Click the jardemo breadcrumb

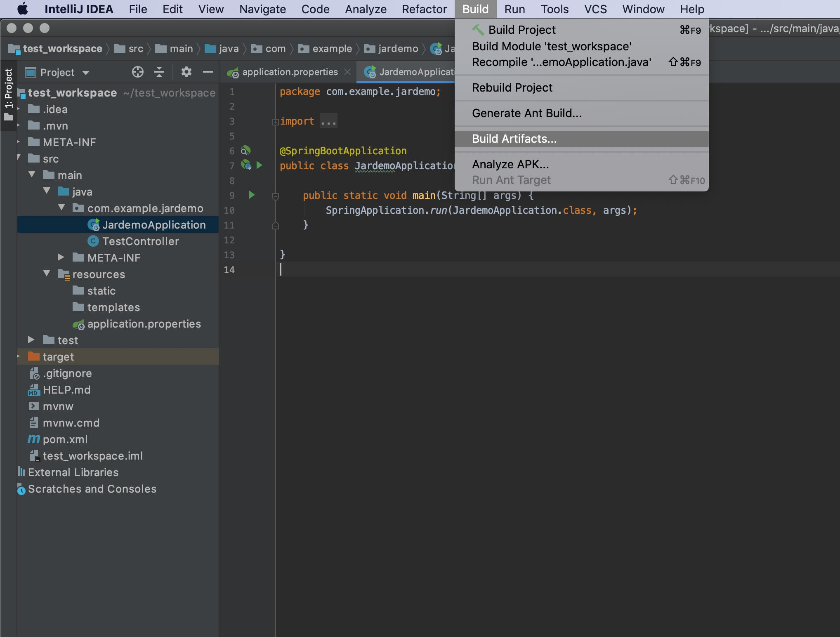(x=391, y=49)
